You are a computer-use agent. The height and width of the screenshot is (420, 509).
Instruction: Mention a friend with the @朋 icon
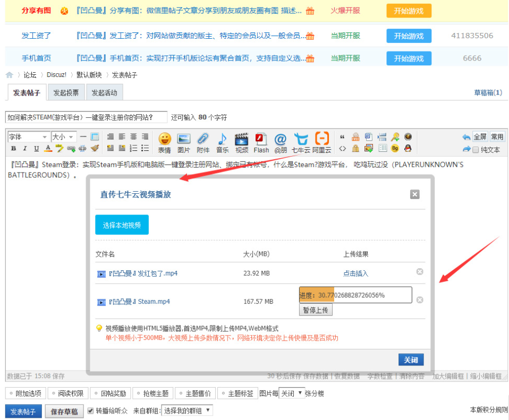[281, 143]
